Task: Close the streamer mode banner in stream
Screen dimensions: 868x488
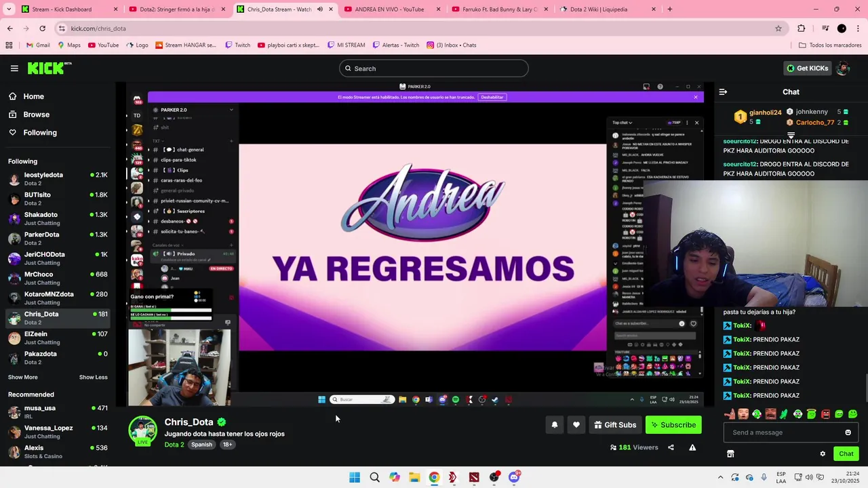Action: (x=695, y=97)
